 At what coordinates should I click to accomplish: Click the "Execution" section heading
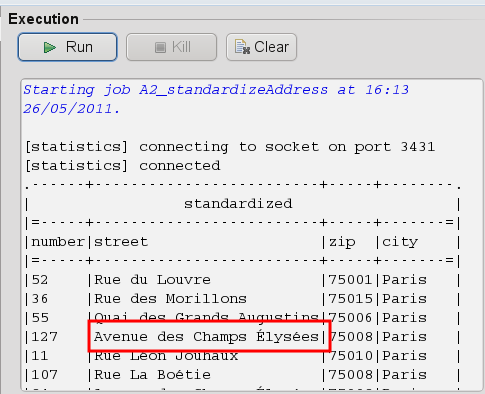44,19
